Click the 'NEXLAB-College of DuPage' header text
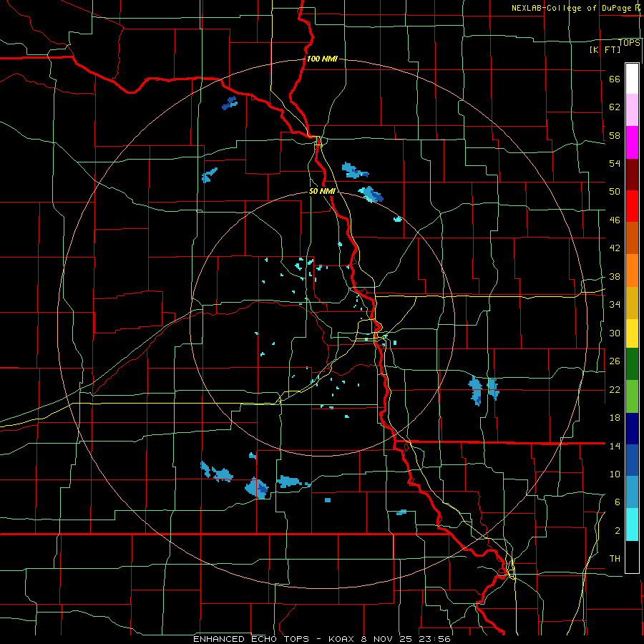The height and width of the screenshot is (644, 644). click(571, 8)
